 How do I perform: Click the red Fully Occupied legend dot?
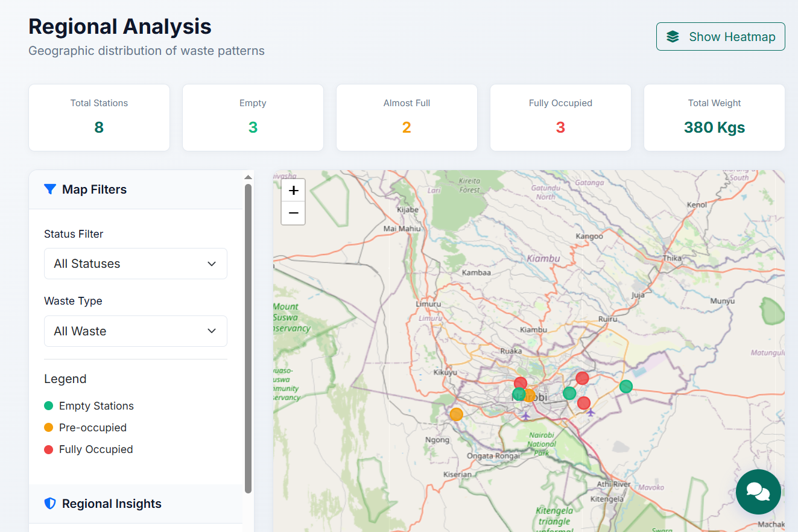49,449
